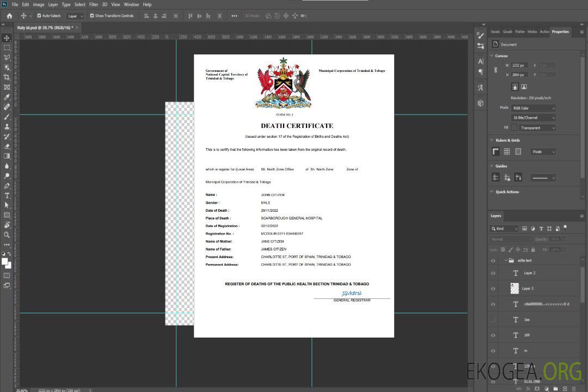Switch to the Properties tab

[560, 32]
